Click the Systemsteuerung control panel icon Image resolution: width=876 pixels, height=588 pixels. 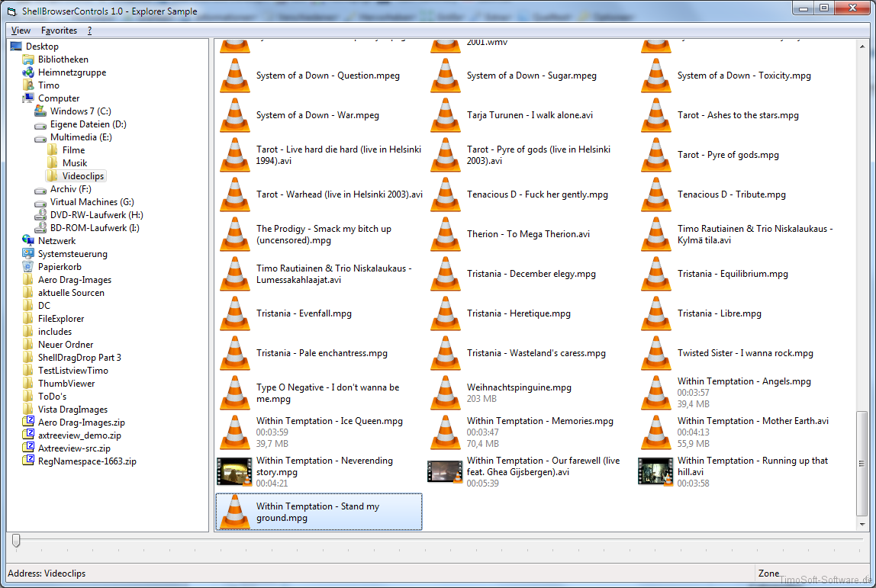[x=28, y=253]
